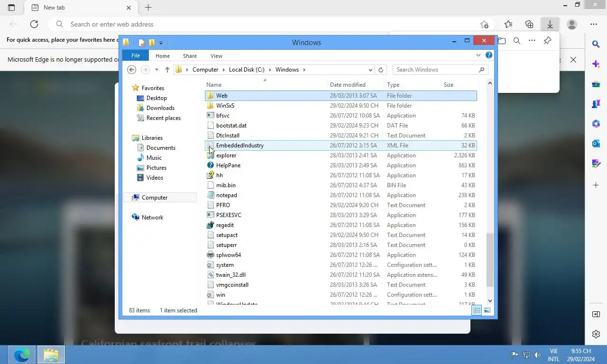Open Documents library in navigation pane

[x=161, y=148]
